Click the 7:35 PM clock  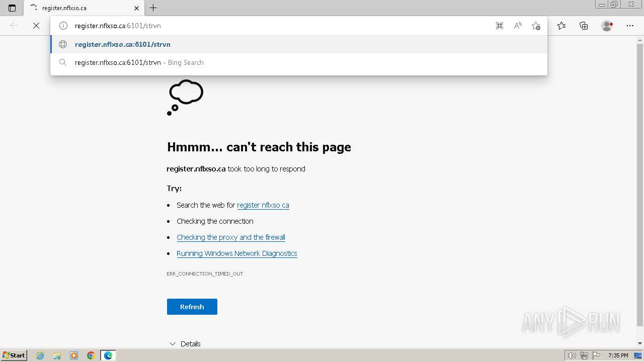(618, 355)
